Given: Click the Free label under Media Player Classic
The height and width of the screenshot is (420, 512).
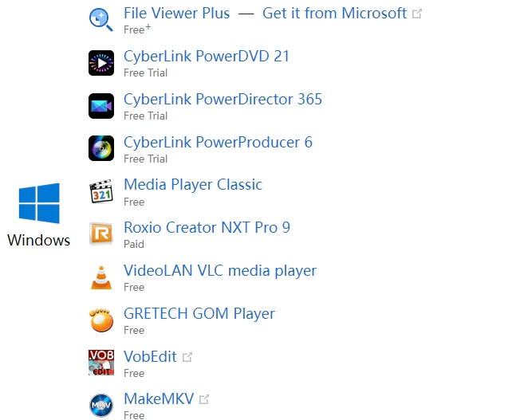Looking at the screenshot, I should pyautogui.click(x=134, y=202).
